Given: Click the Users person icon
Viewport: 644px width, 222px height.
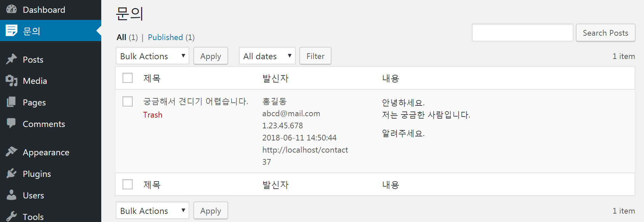Looking at the screenshot, I should click(x=11, y=195).
